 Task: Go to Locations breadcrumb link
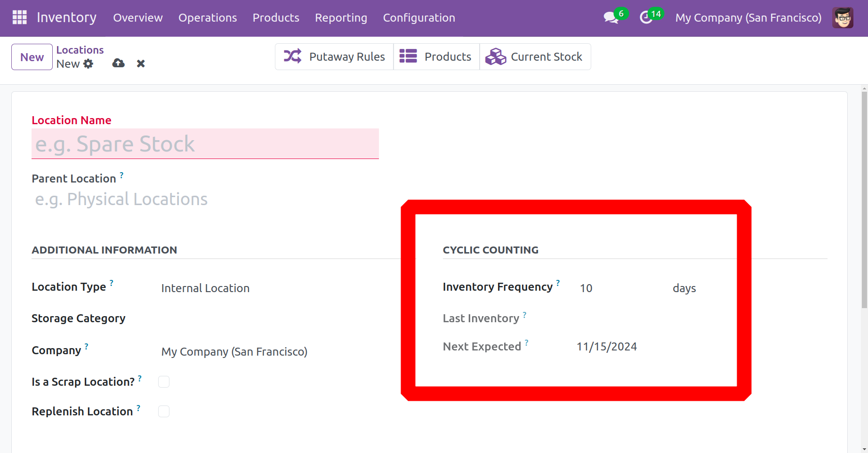click(x=80, y=50)
